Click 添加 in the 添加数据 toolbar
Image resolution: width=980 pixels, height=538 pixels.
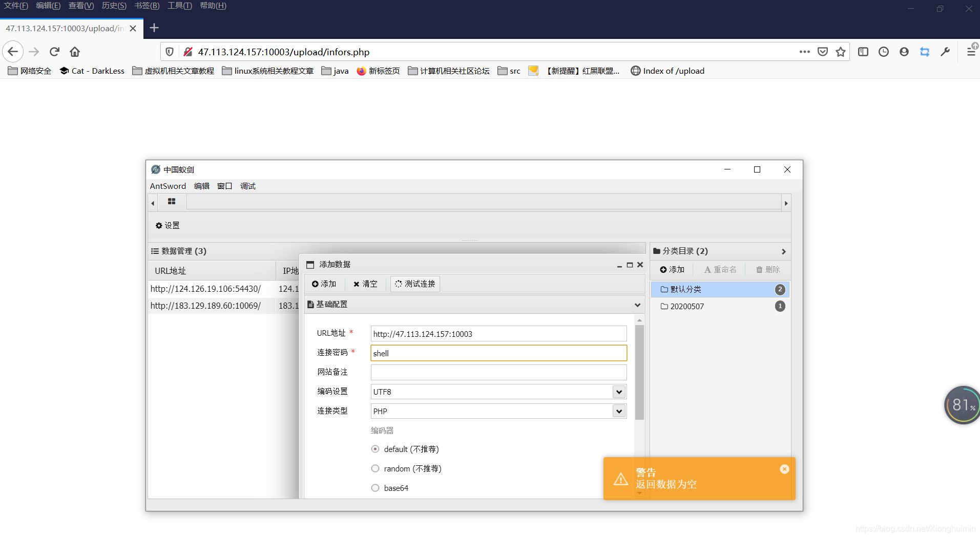coord(324,284)
